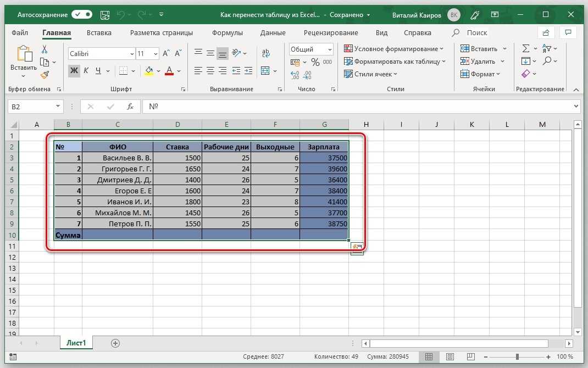The image size is (588, 368).
Task: Click the center horizontal alignment icon
Action: (210, 71)
